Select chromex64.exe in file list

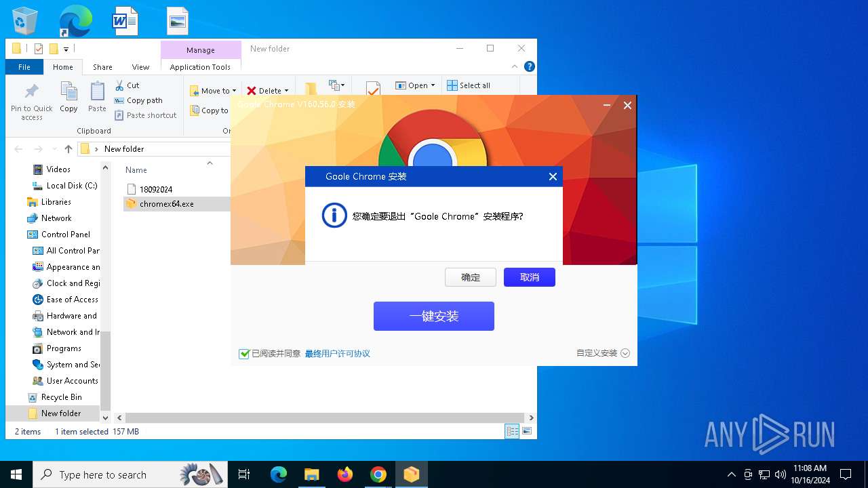(x=167, y=204)
